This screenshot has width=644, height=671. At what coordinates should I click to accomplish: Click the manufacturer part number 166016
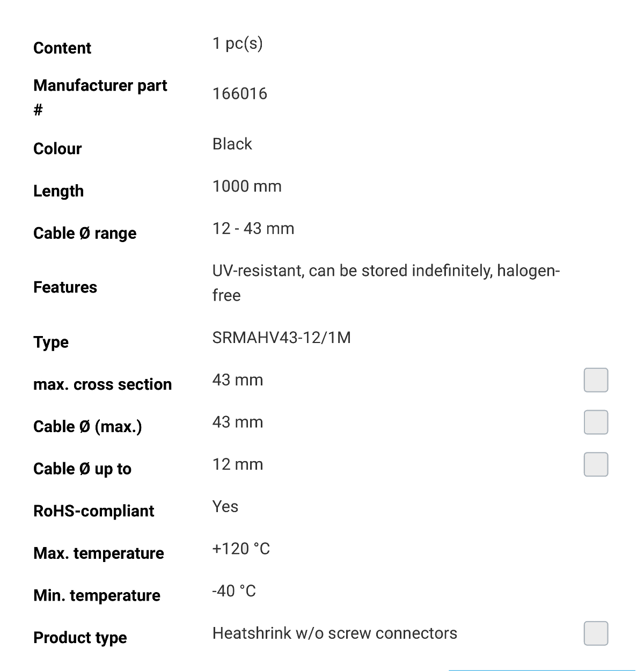[x=240, y=93]
